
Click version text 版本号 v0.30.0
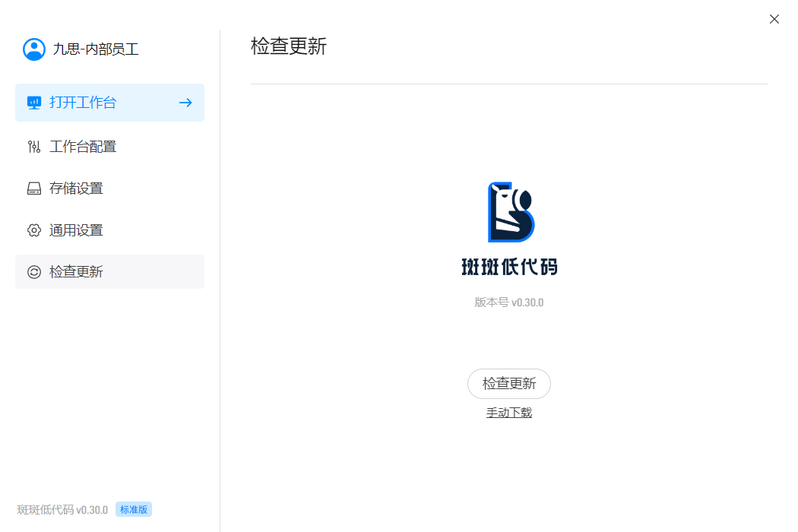[x=509, y=302]
